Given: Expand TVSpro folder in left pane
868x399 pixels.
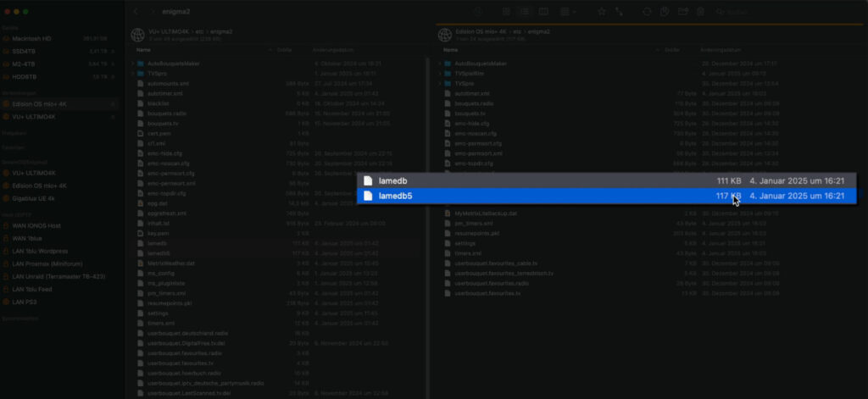Looking at the screenshot, I should [134, 74].
